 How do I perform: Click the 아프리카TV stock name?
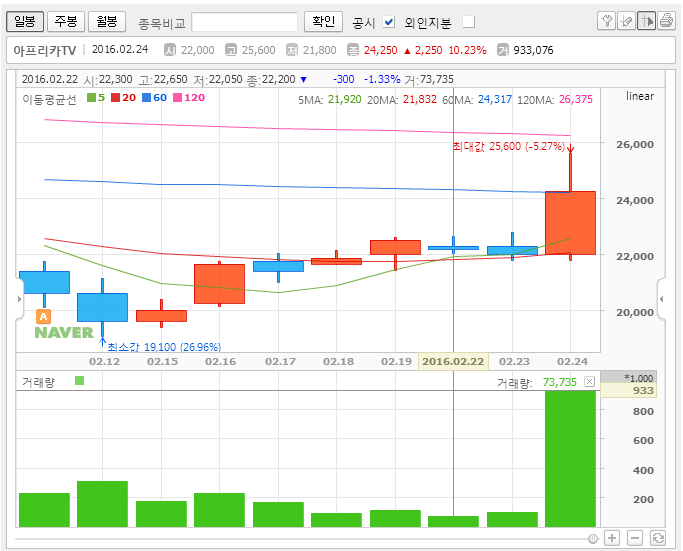[x=45, y=51]
